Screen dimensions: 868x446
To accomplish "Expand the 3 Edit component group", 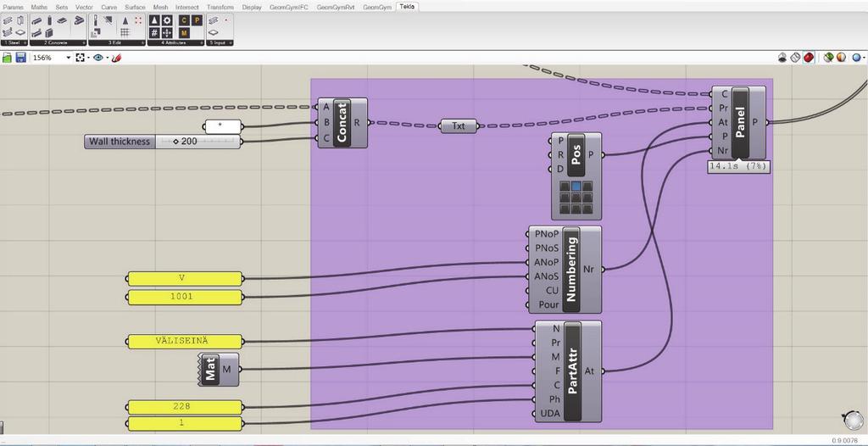I will 117,42.
